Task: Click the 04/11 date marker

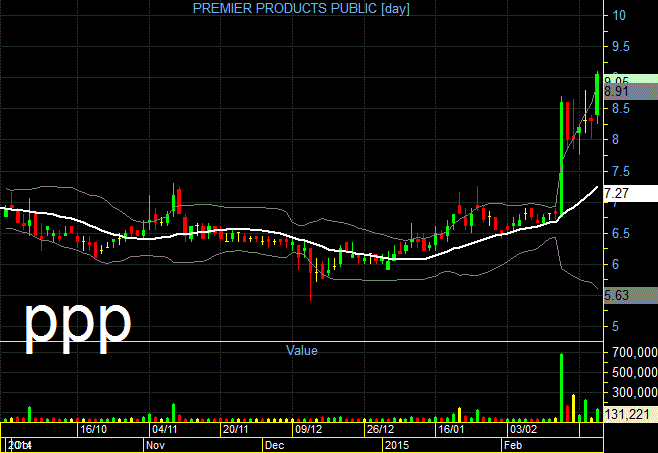Action: click(x=165, y=429)
